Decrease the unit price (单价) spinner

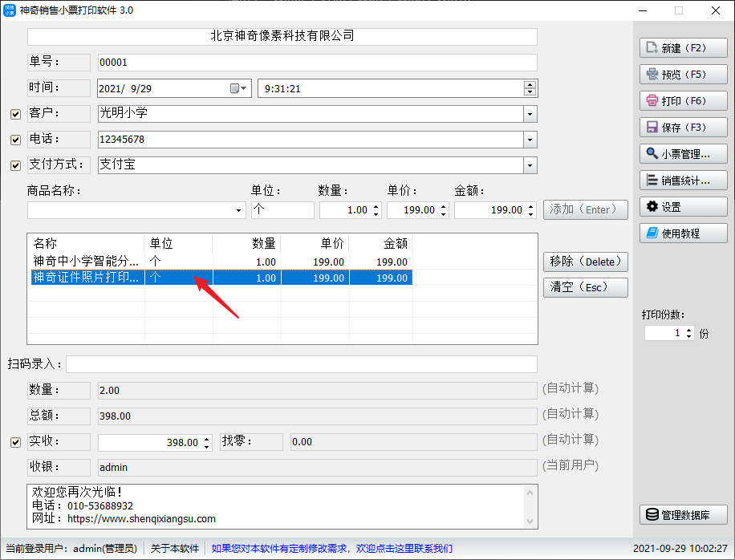pyautogui.click(x=444, y=214)
